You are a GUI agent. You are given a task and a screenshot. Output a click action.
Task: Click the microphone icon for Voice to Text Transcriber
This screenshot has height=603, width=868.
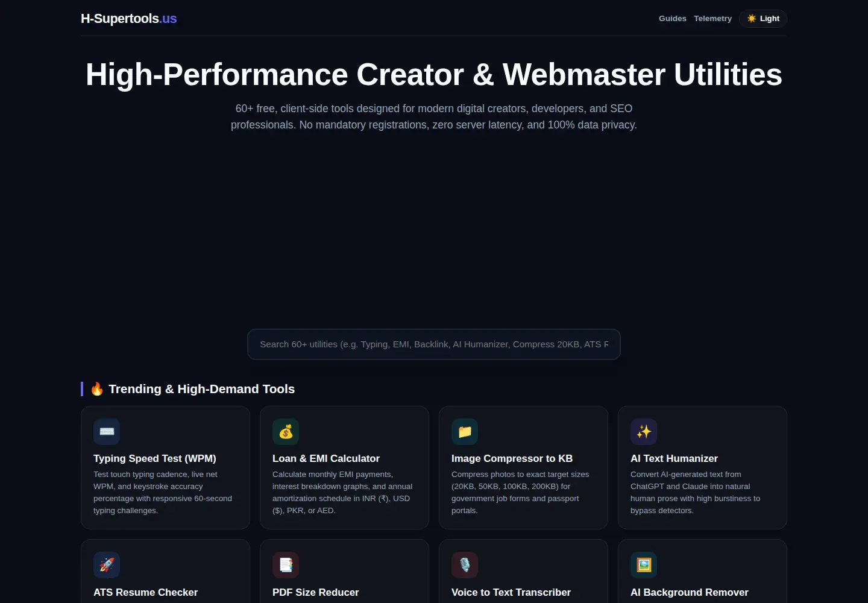click(465, 565)
